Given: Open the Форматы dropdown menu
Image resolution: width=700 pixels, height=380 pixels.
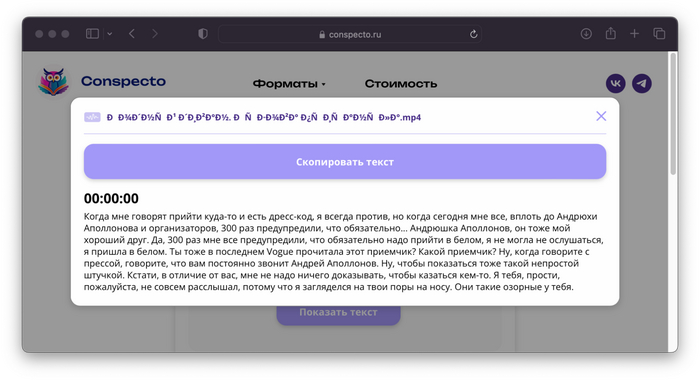Looking at the screenshot, I should coord(289,84).
